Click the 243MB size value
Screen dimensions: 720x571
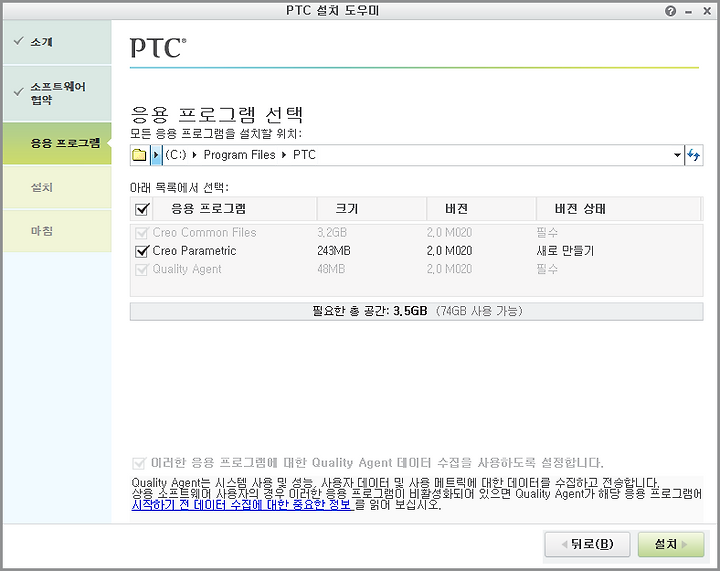(x=334, y=251)
